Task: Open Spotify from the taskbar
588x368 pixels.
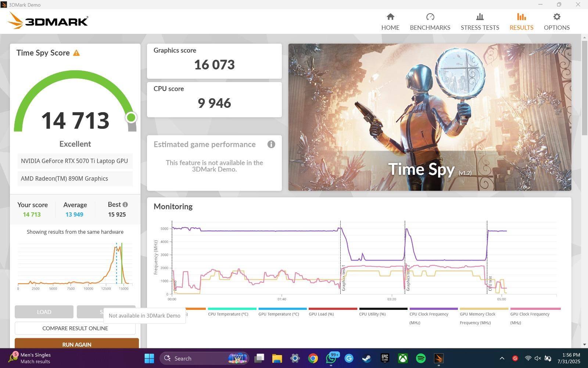Action: click(x=421, y=358)
